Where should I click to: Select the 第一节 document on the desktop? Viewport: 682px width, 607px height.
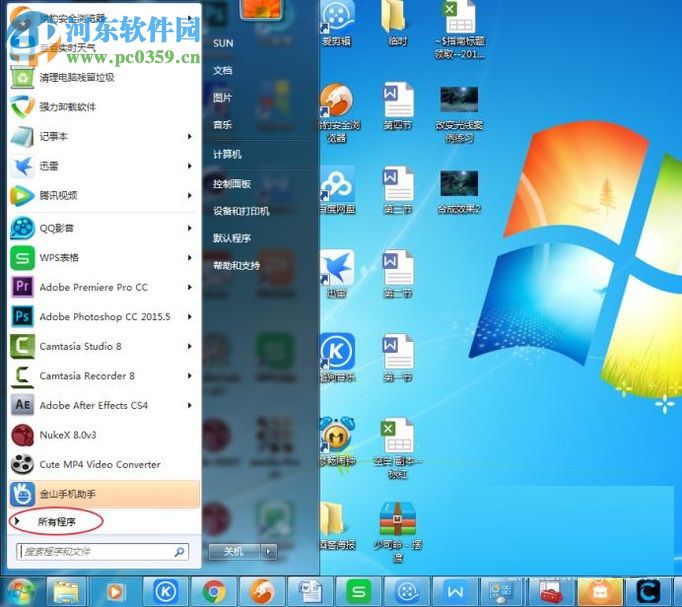point(397,358)
